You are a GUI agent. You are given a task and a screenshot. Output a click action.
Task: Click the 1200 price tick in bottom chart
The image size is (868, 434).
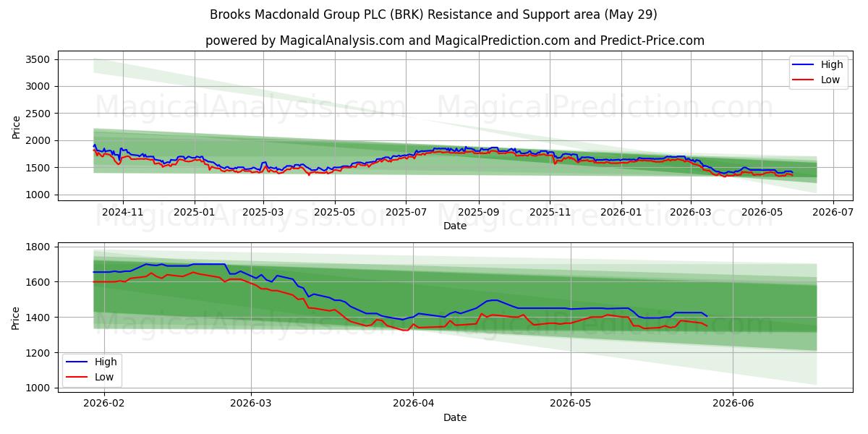pos(38,353)
